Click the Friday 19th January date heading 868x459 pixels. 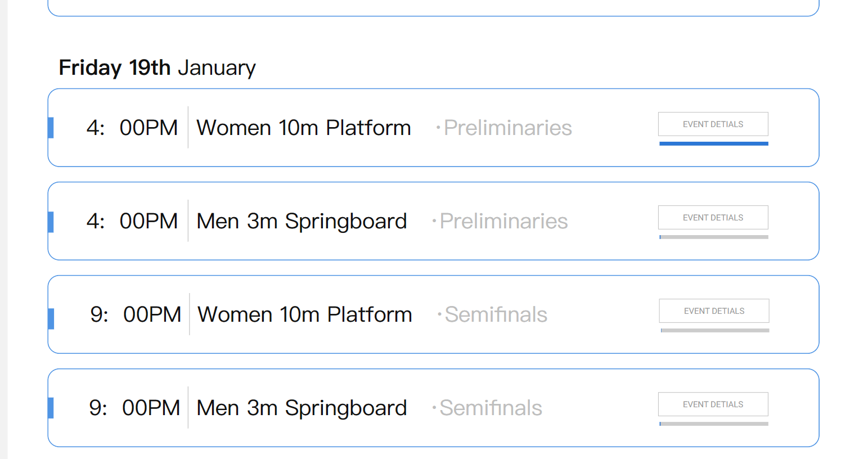[x=157, y=67]
